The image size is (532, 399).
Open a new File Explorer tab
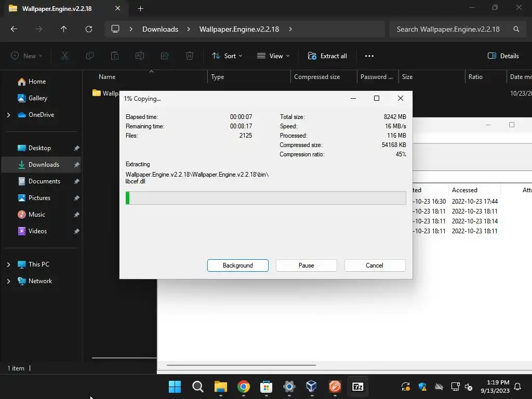click(140, 9)
